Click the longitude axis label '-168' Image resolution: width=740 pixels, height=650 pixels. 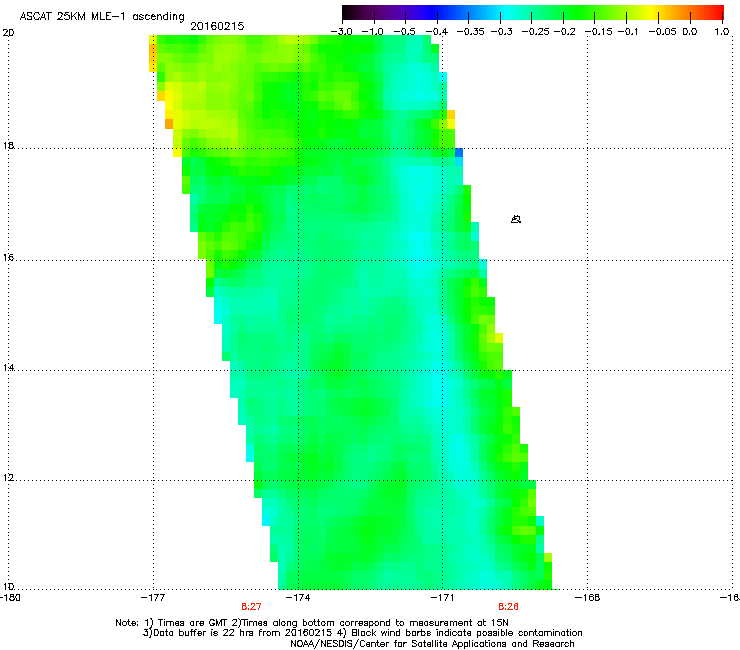(x=588, y=598)
